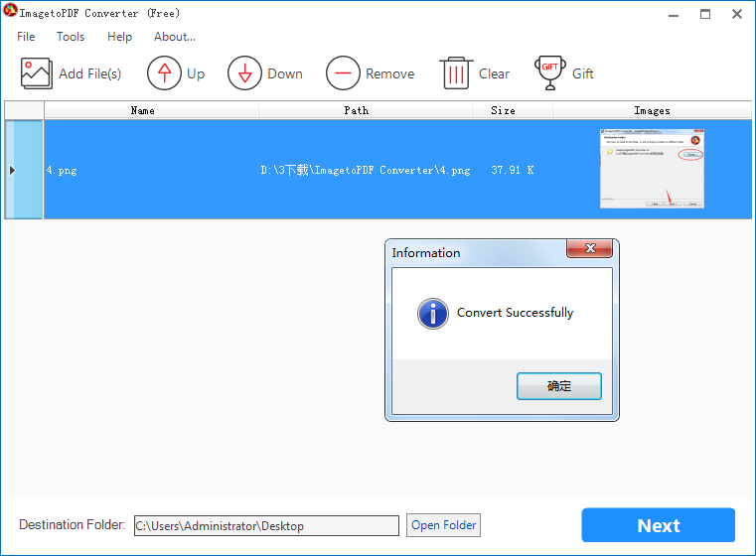Click the Clear trash can icon
Viewport: 756px width, 556px height.
[456, 73]
